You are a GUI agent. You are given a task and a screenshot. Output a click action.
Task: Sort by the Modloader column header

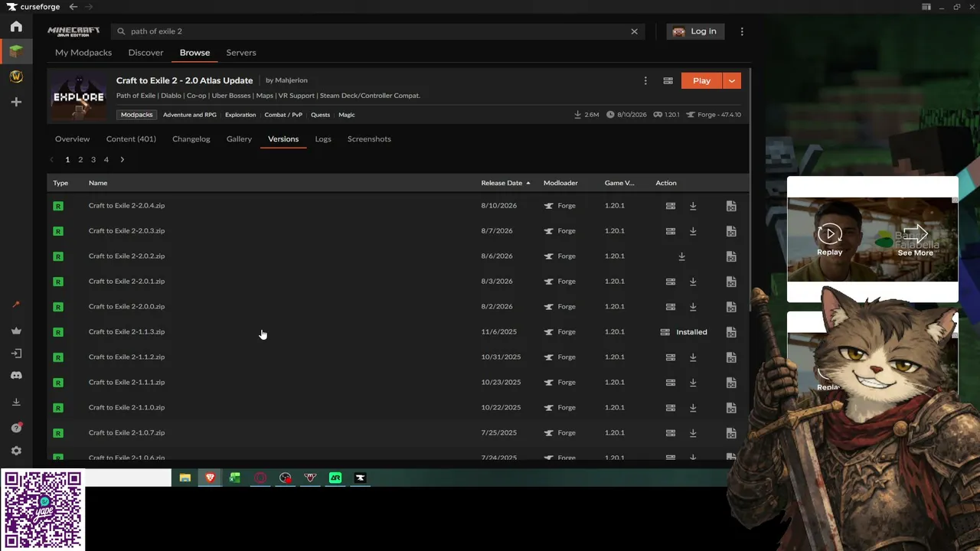pyautogui.click(x=560, y=183)
